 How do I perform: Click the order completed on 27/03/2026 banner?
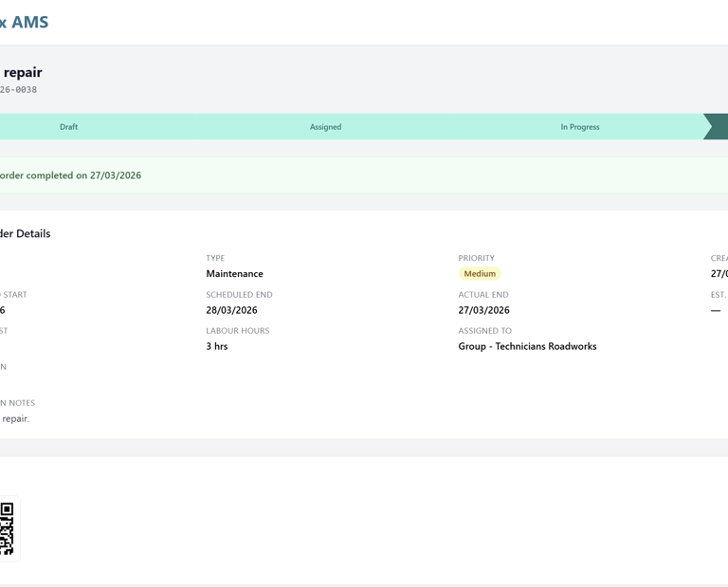(364, 175)
